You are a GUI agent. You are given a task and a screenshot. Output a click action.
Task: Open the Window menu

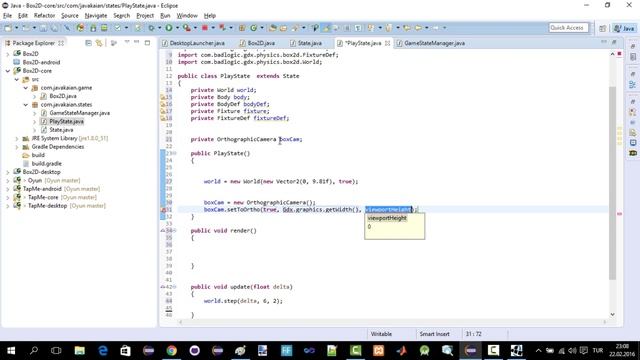tap(187, 16)
